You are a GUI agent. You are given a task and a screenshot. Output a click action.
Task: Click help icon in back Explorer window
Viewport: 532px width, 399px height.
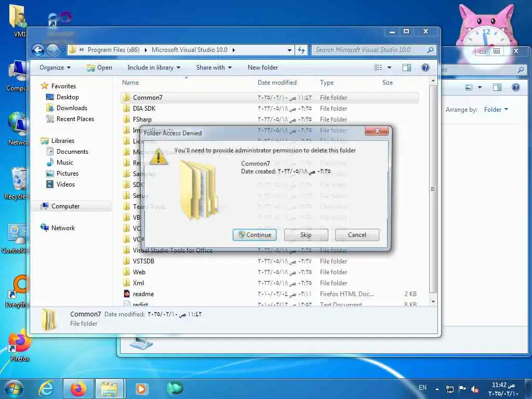click(x=516, y=87)
